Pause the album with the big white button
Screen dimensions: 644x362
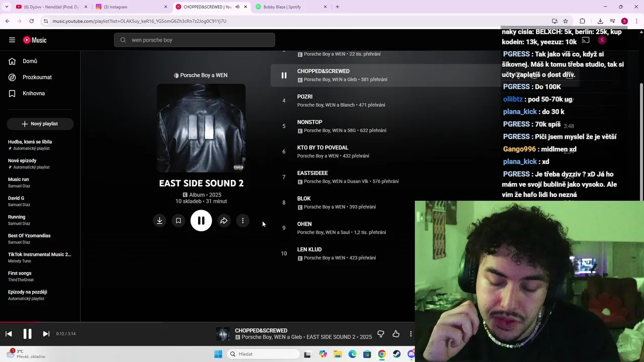pyautogui.click(x=201, y=221)
